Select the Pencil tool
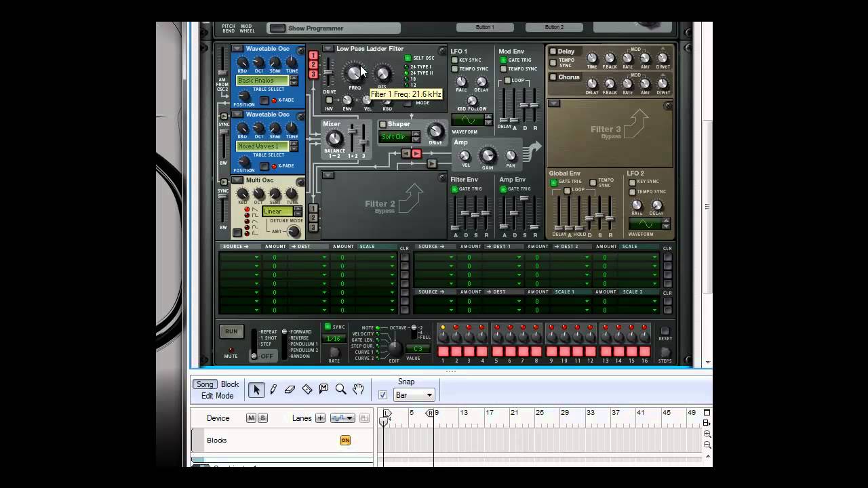Viewport: 868px width, 488px height. click(273, 390)
